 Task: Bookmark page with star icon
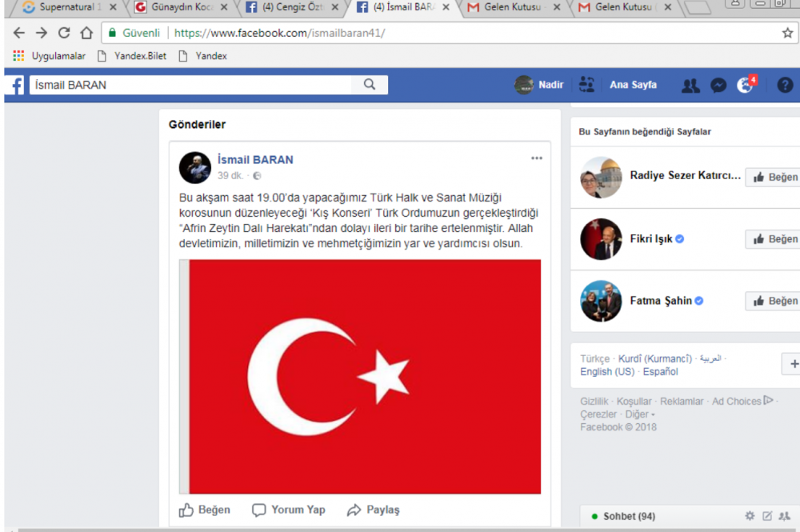click(787, 34)
